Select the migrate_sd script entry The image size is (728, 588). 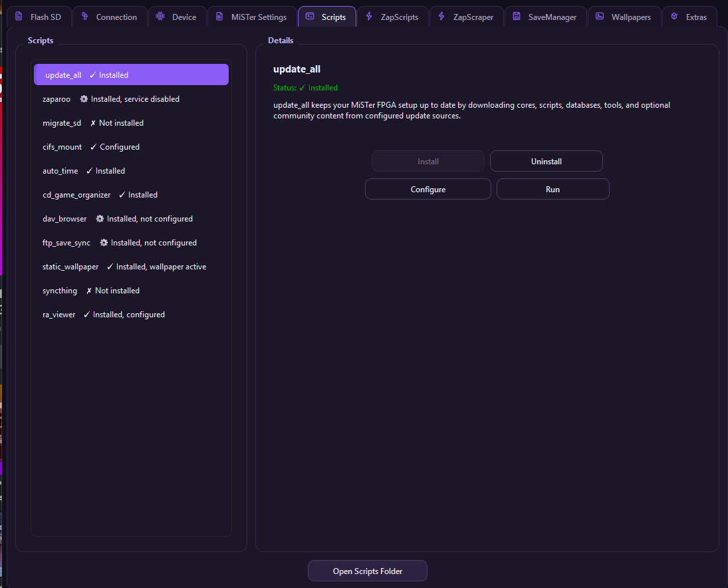point(132,123)
